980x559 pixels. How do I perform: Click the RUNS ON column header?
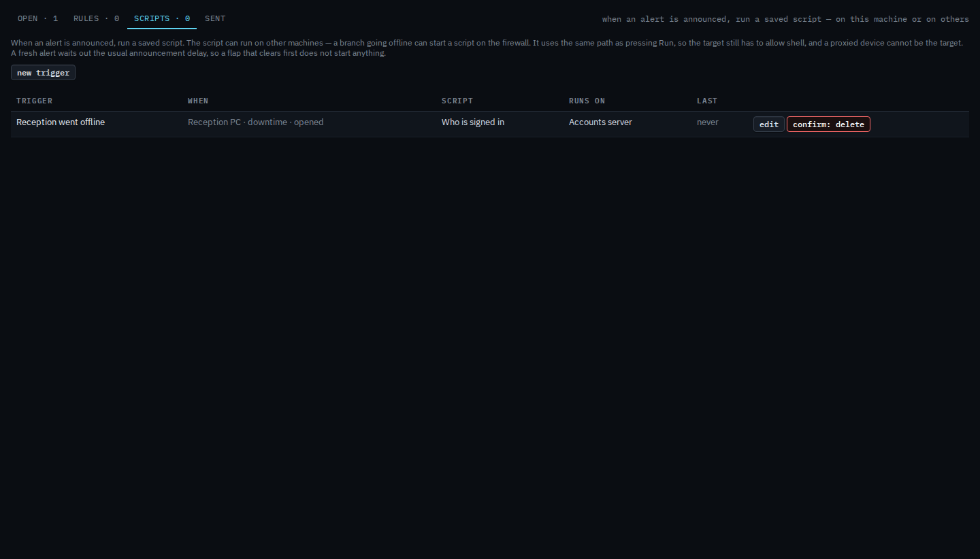[587, 101]
